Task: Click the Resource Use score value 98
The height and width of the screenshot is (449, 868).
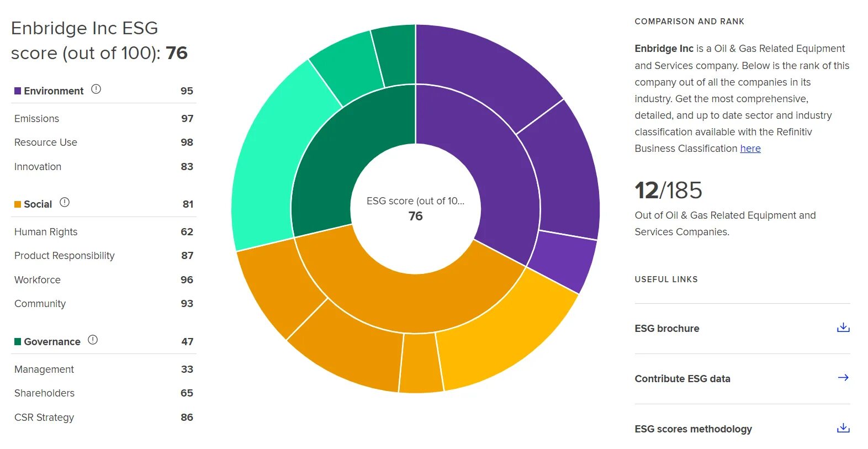Action: pyautogui.click(x=187, y=142)
